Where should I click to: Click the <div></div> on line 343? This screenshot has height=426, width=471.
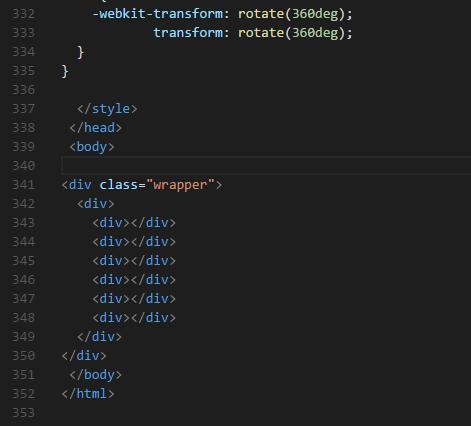[x=134, y=223]
